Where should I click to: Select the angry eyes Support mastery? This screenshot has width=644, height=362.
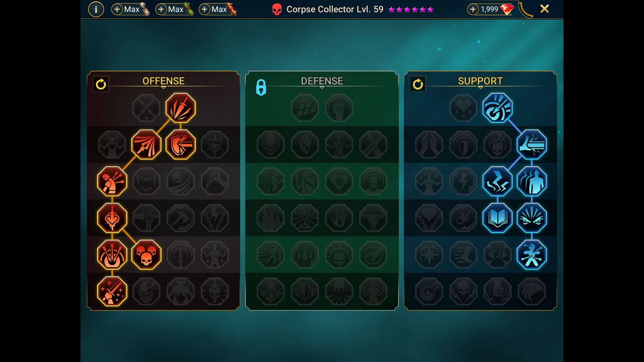pos(532,218)
